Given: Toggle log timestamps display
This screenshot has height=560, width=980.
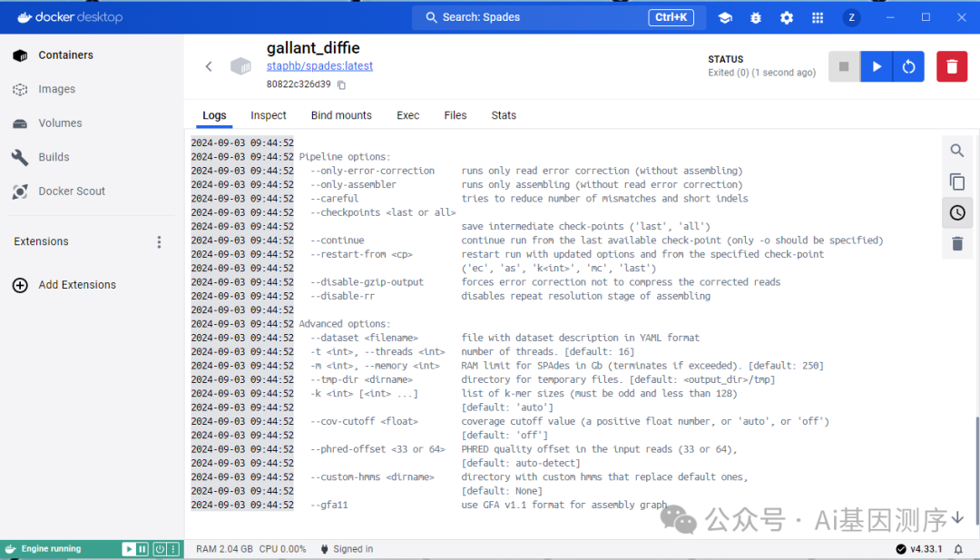Looking at the screenshot, I should (956, 212).
